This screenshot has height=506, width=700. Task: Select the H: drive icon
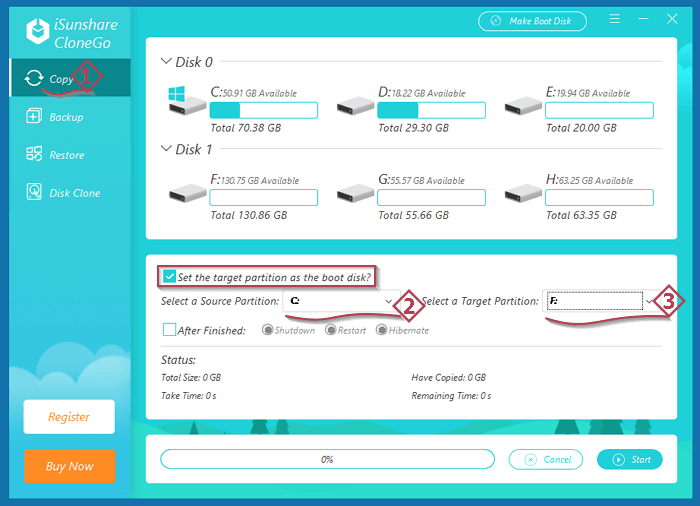click(523, 193)
